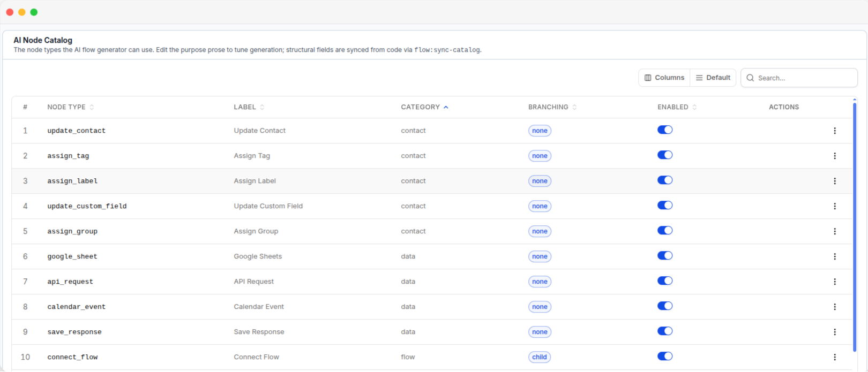Click the flow:sync-catalog code text
Viewport: 868px width, 372px height.
447,50
